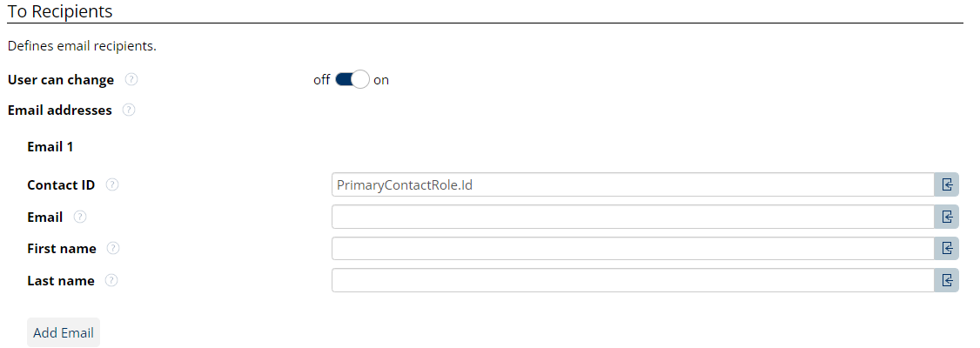Click the To Recipients section header
Image resolution: width=980 pixels, height=348 pixels.
[59, 12]
